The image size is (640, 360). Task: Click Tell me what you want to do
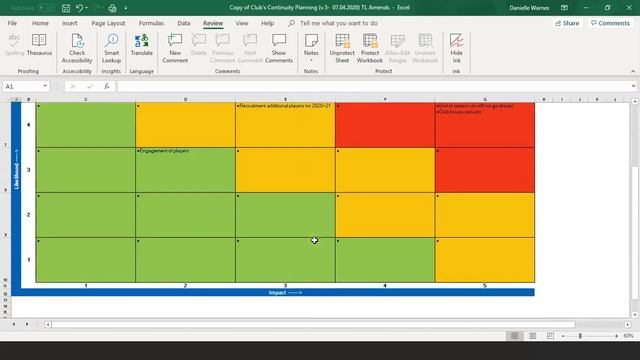(x=338, y=23)
